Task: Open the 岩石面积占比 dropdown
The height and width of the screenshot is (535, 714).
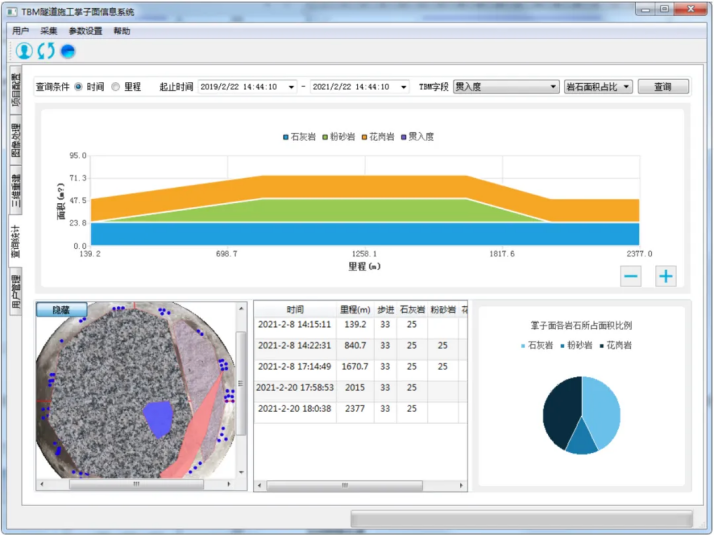Action: click(626, 87)
